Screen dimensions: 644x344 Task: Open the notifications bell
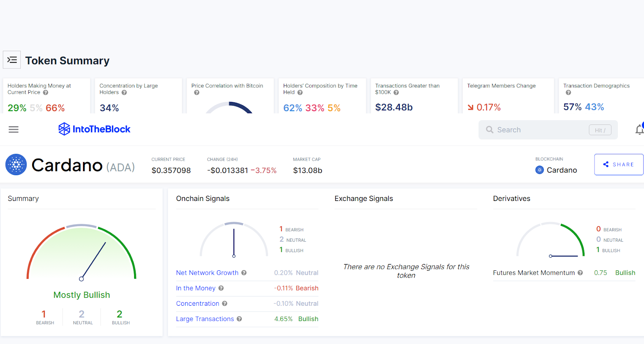(x=639, y=130)
